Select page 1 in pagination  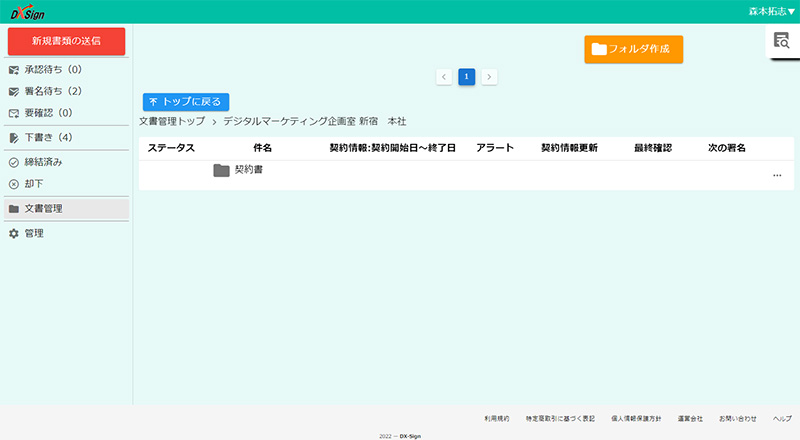pos(466,77)
